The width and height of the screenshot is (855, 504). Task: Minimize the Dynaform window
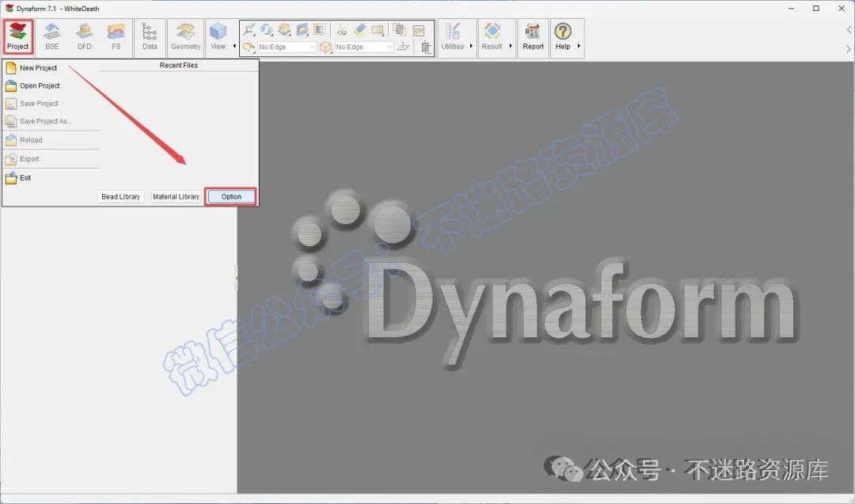tap(791, 8)
